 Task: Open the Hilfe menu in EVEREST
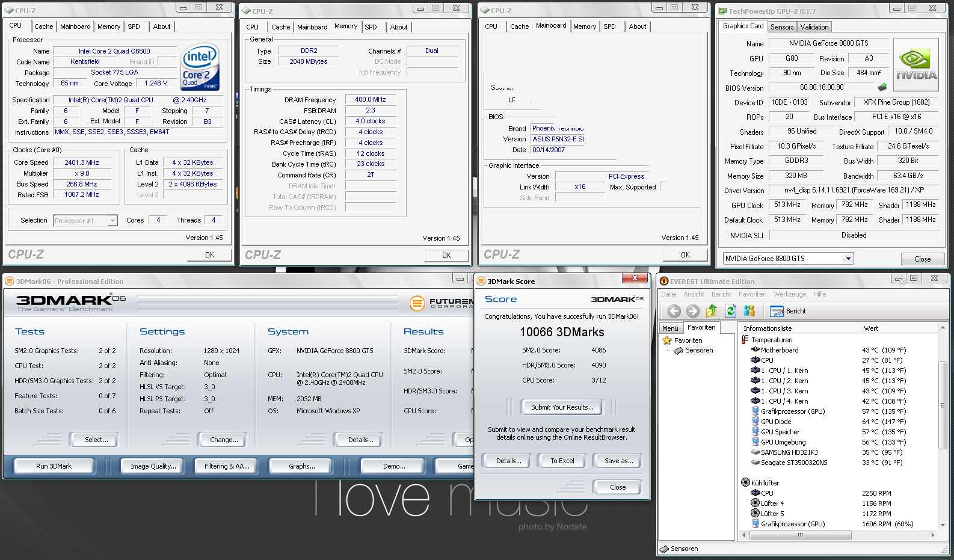coord(820,294)
